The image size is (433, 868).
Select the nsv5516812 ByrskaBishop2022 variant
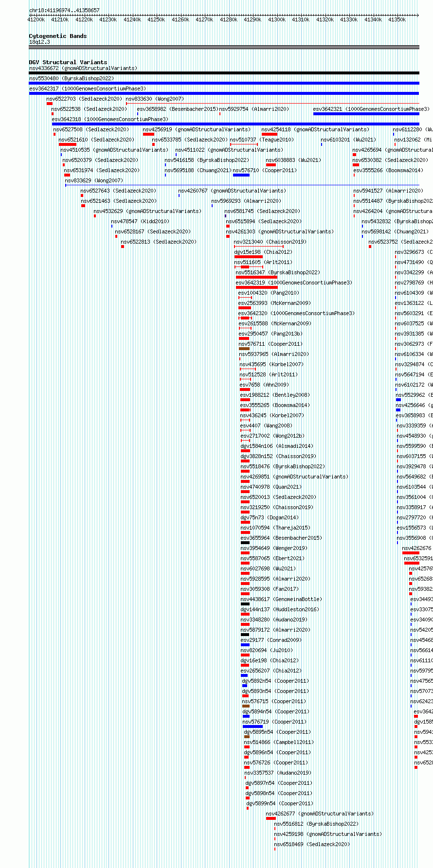[316, 824]
